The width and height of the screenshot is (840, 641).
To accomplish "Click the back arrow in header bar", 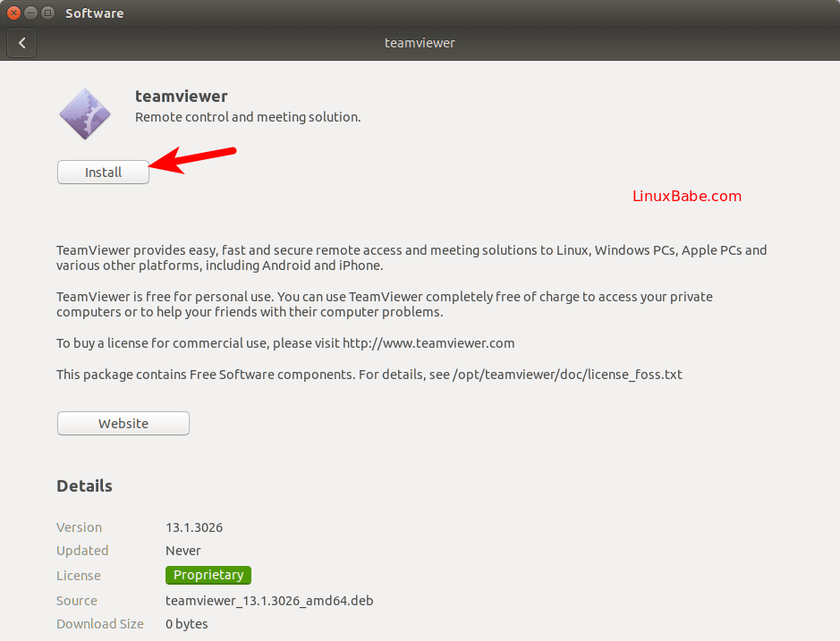I will [22, 42].
